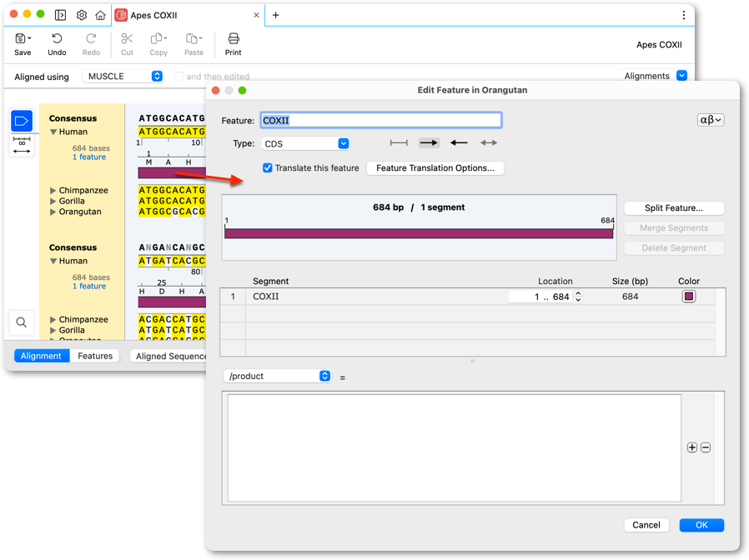Click the Human purple feature bar under M A H
This screenshot has height=560, width=749.
(172, 172)
